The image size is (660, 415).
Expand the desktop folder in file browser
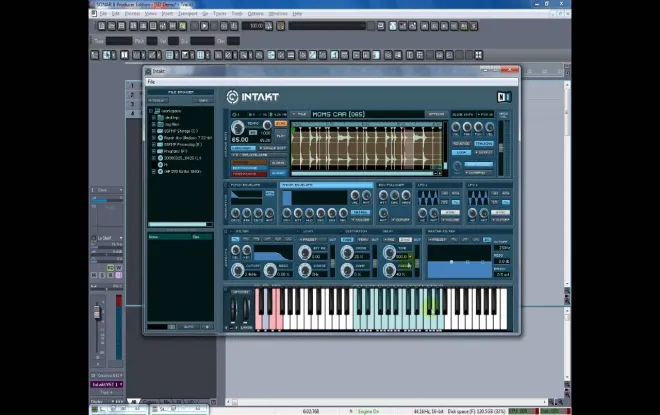point(154,118)
